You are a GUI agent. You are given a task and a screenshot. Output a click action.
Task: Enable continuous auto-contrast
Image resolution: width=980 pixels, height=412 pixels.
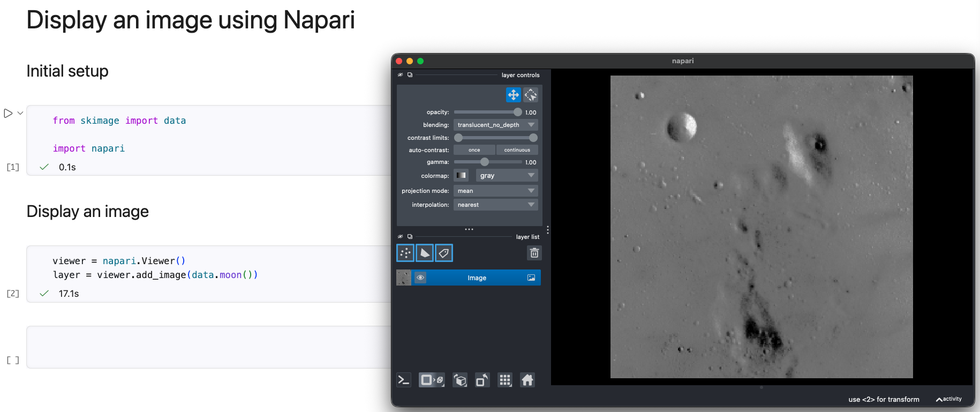click(517, 150)
